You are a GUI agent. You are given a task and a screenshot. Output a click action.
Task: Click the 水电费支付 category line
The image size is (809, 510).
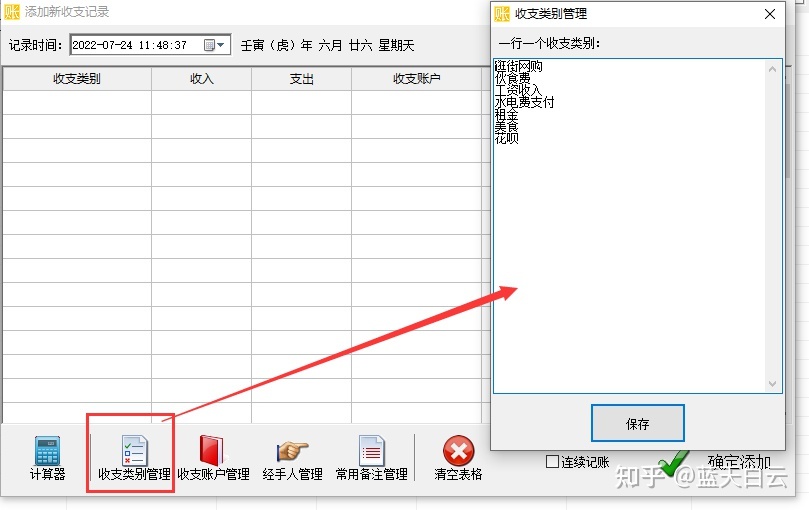(x=524, y=102)
